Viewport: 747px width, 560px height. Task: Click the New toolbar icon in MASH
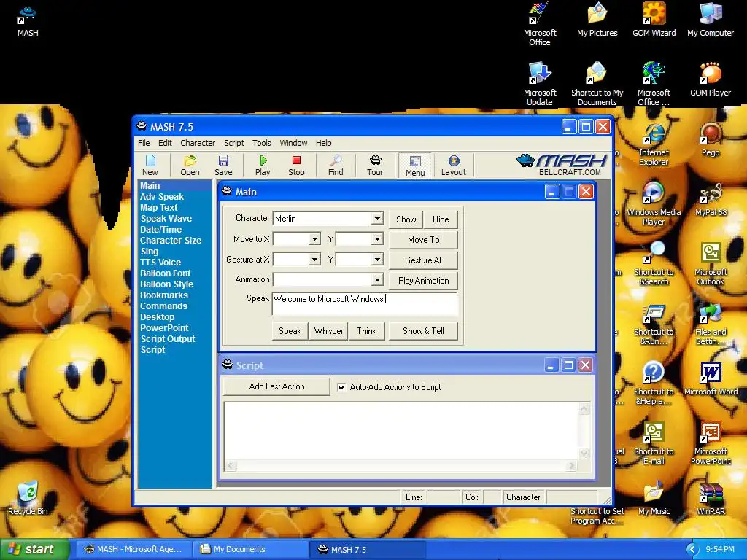(150, 166)
